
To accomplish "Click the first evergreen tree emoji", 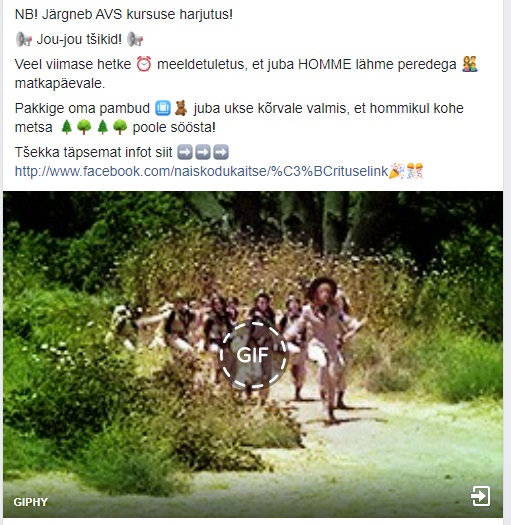I will pyautogui.click(x=67, y=127).
